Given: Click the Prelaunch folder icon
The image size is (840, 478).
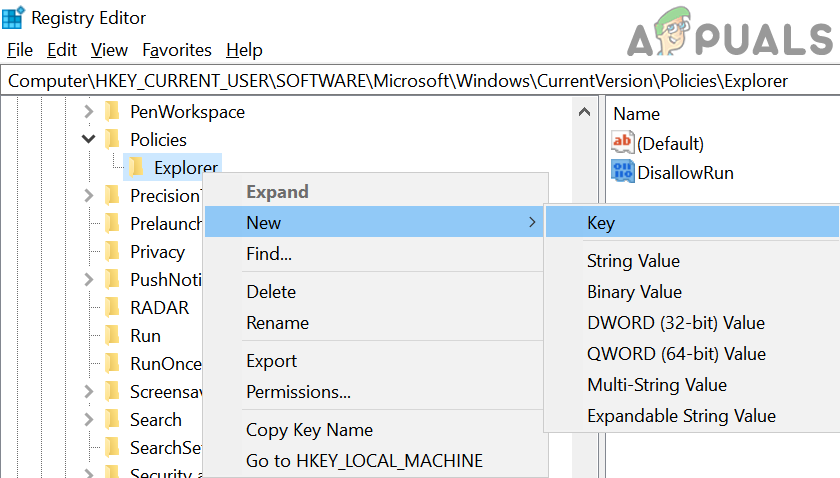Looking at the screenshot, I should click(x=112, y=223).
